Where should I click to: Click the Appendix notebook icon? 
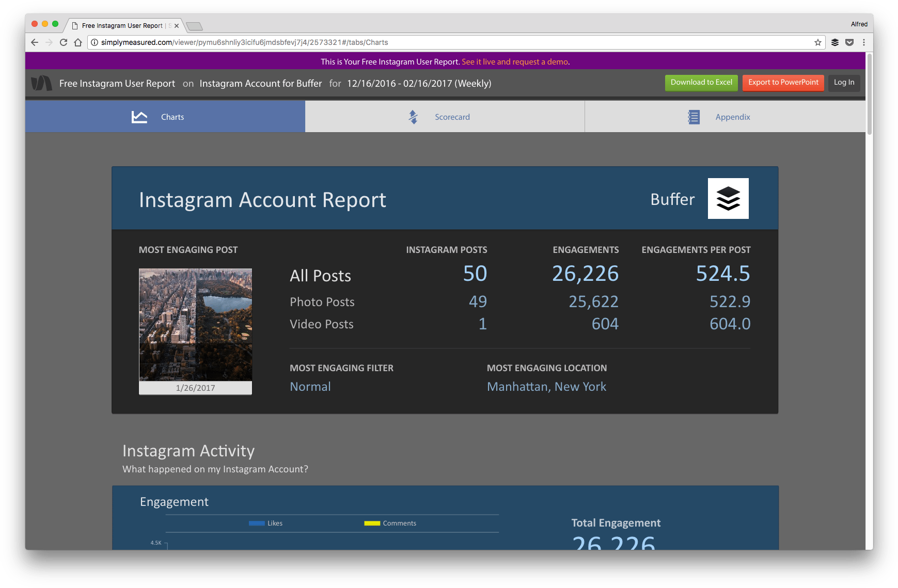click(x=694, y=117)
